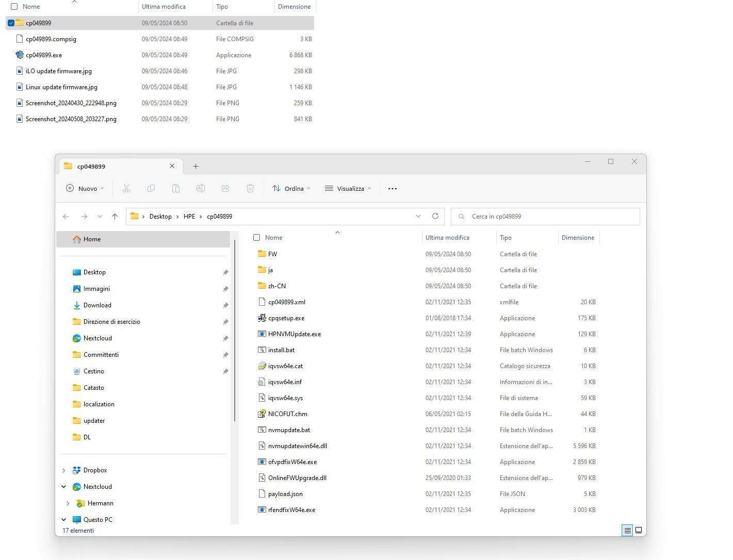
Task: Select iLO update firmware.jpg in background list
Action: click(x=59, y=71)
